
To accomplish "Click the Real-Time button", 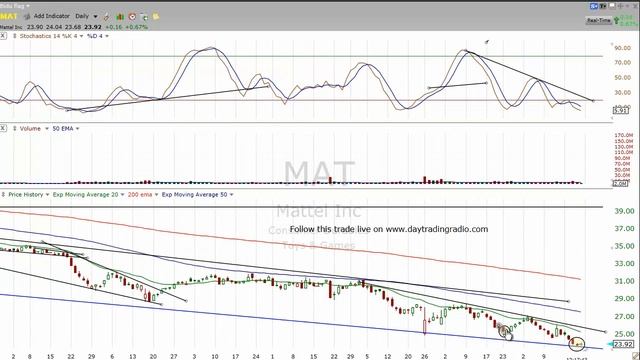I will tap(599, 20).
